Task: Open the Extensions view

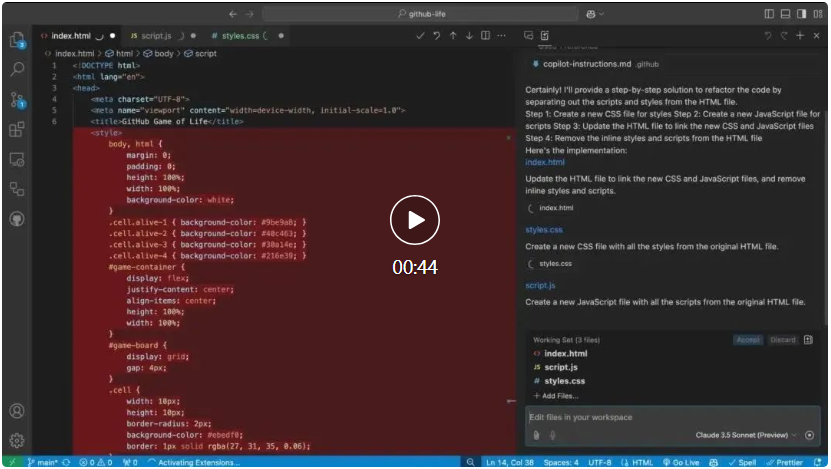Action: [17, 130]
